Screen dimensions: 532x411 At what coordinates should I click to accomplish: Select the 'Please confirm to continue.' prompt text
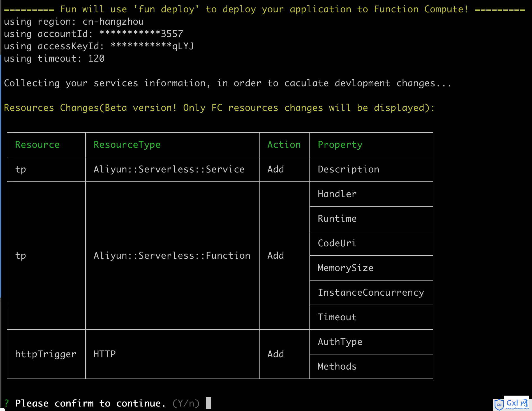(x=90, y=403)
